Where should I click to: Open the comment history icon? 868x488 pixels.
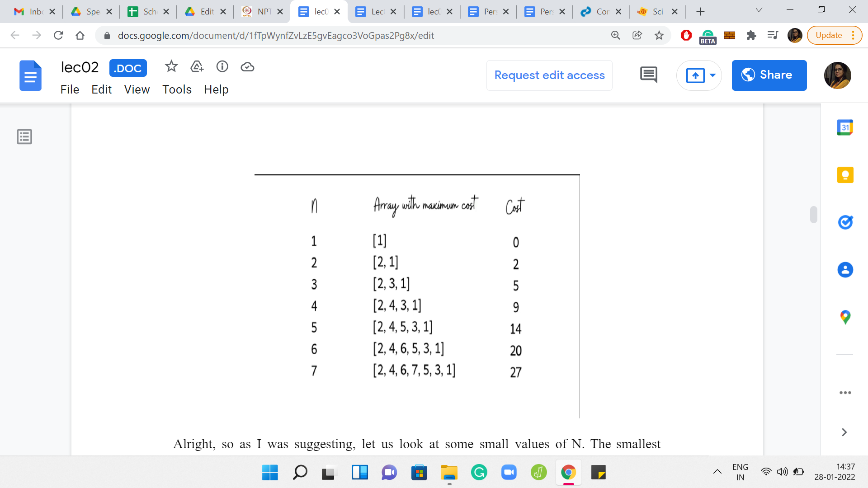648,75
